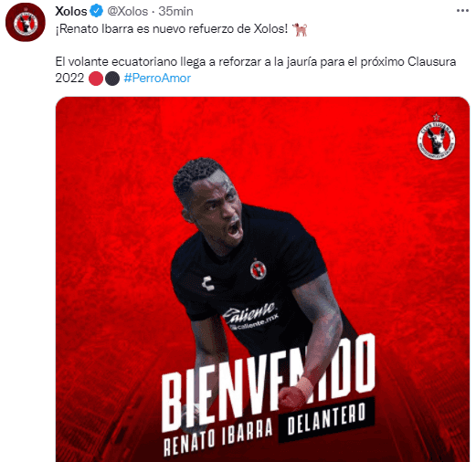The image size is (476, 462).
Task: Click the tweet paragraph about Clausura 2022
Action: pyautogui.click(x=256, y=70)
